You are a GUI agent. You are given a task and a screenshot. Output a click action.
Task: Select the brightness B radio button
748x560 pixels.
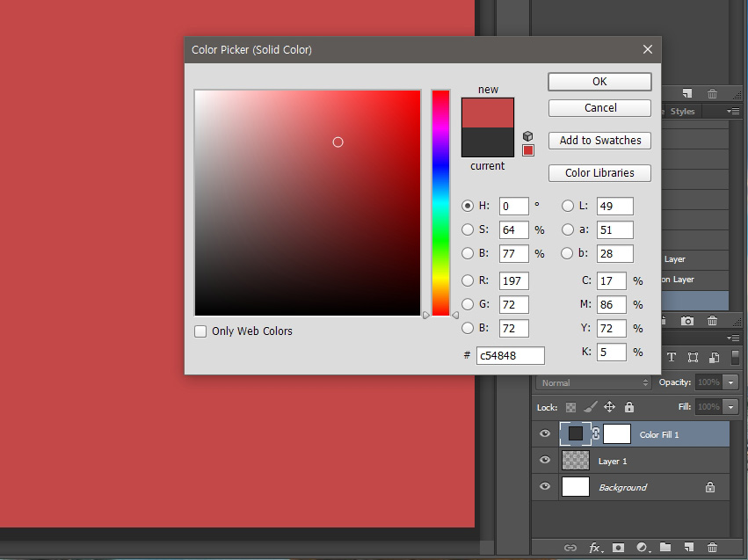(x=468, y=253)
